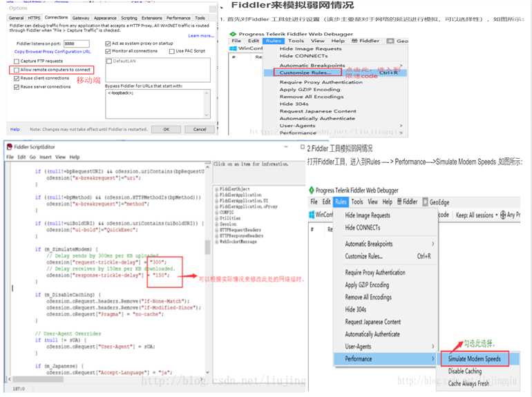This screenshot has height=397, width=532.
Task: Open Insert menu in ScriptEditor
Action: point(46,157)
